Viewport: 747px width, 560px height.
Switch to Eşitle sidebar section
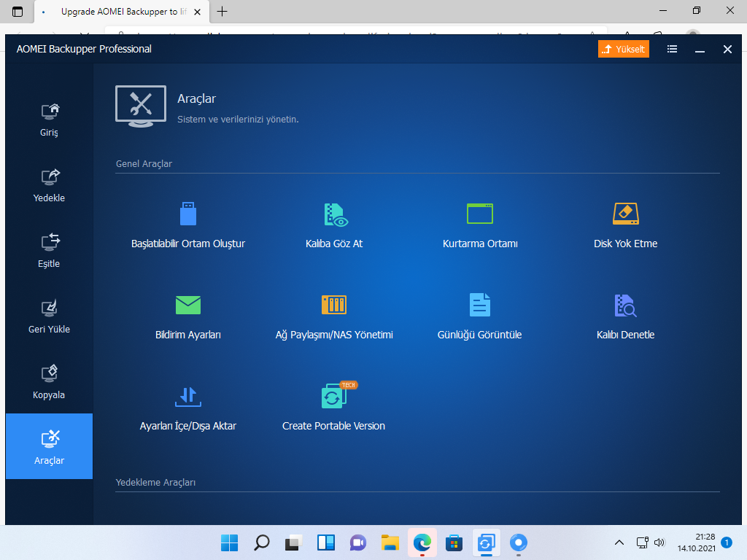[x=49, y=252]
